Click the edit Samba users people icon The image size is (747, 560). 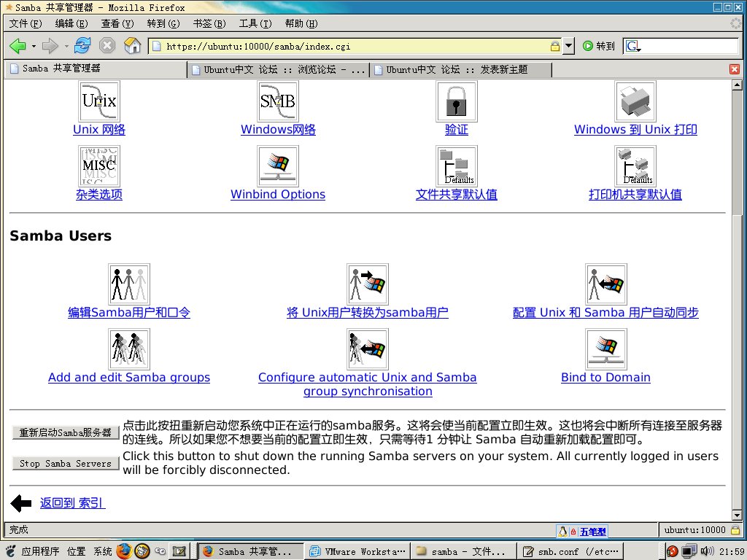(128, 284)
